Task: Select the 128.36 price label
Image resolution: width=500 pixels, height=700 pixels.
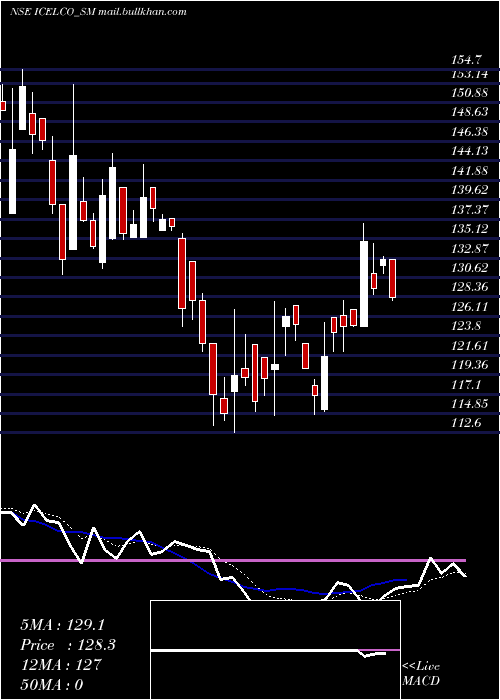Action: click(470, 287)
